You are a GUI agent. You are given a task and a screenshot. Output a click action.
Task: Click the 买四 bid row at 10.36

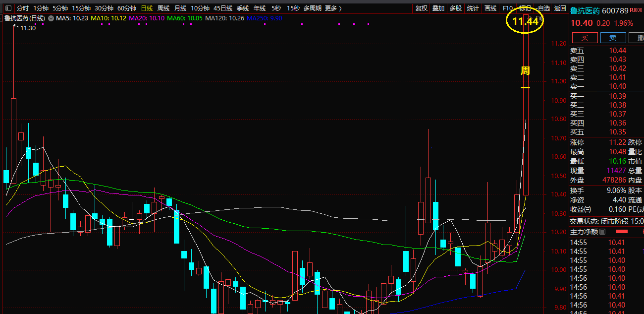[607, 123]
